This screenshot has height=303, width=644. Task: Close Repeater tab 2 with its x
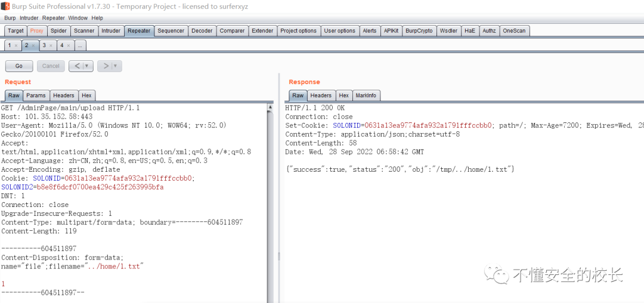click(33, 45)
